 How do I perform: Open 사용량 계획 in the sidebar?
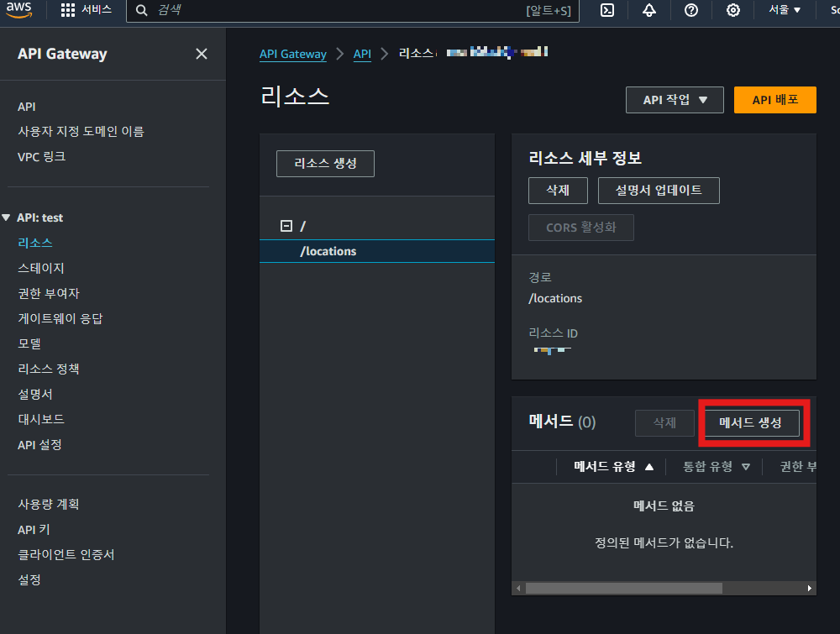[49, 505]
